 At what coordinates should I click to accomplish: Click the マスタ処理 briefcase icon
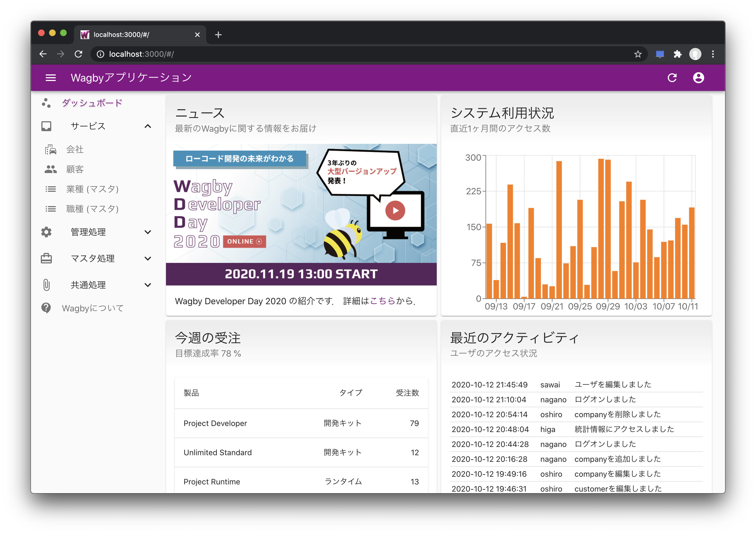coord(46,258)
